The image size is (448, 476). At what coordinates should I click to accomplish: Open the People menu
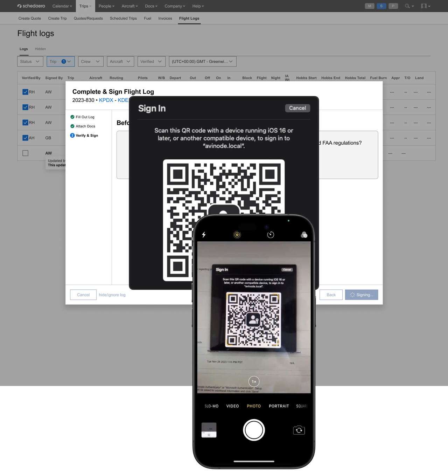106,6
